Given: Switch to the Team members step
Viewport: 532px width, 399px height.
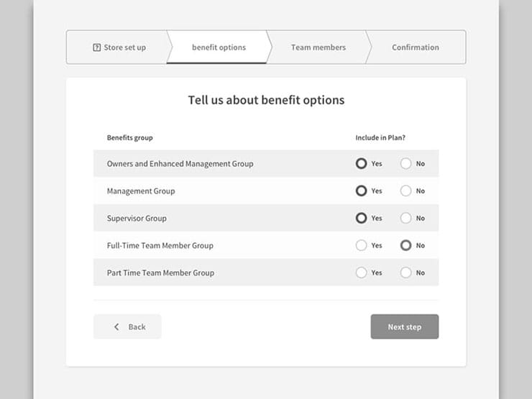Looking at the screenshot, I should click(318, 47).
